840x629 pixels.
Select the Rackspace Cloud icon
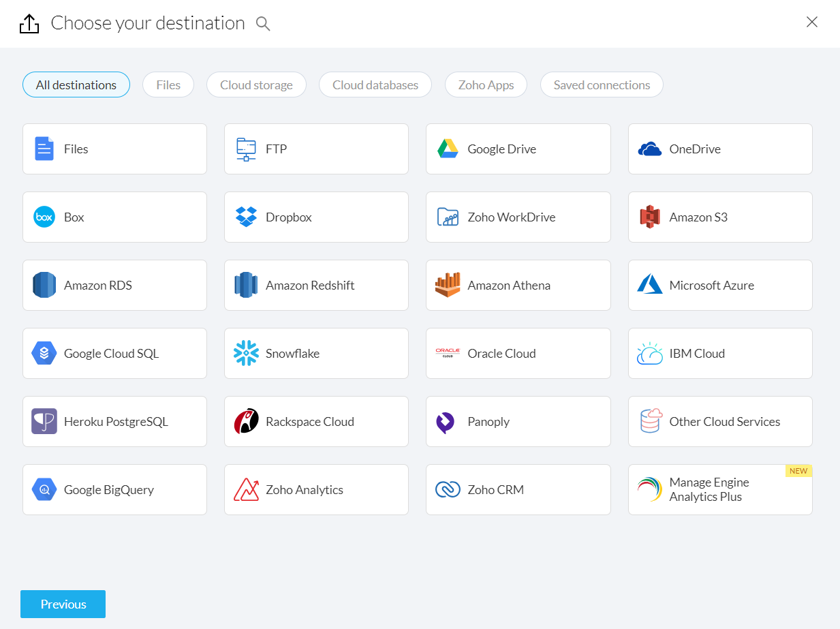[246, 421]
